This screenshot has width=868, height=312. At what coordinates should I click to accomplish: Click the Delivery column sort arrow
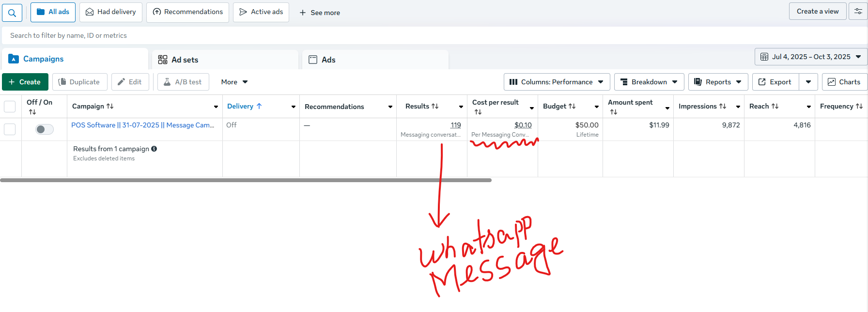pos(259,106)
